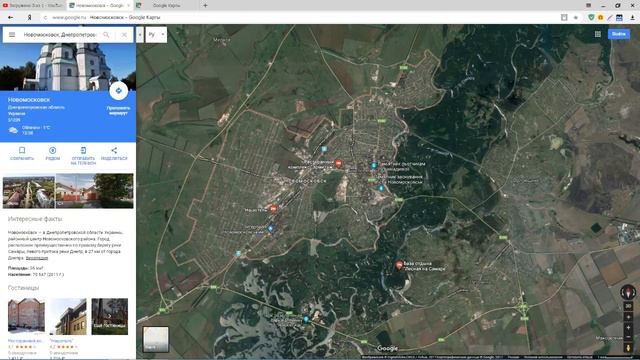Open the Википедия link in facts text
Viewport: 640px width, 360px height.
coord(37,258)
